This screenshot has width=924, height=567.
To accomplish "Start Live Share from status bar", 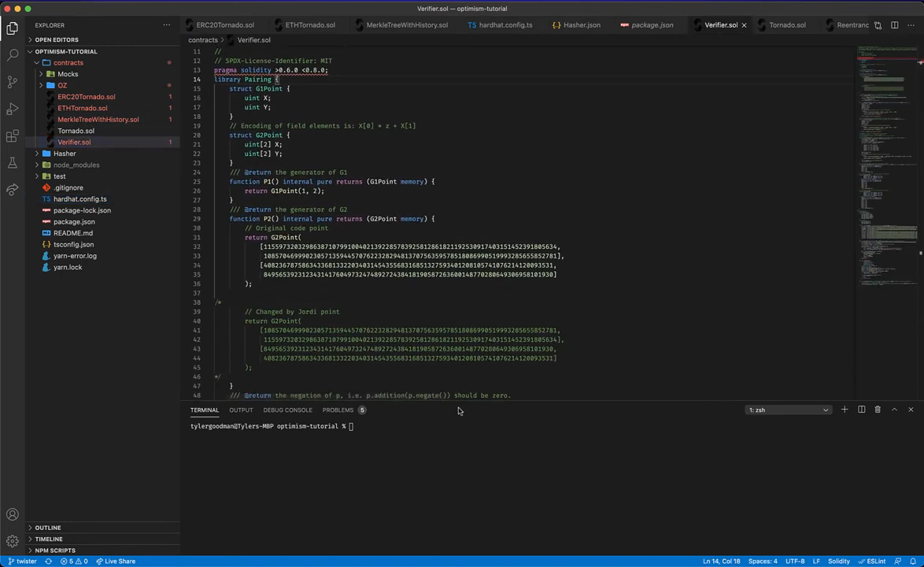I will click(116, 561).
